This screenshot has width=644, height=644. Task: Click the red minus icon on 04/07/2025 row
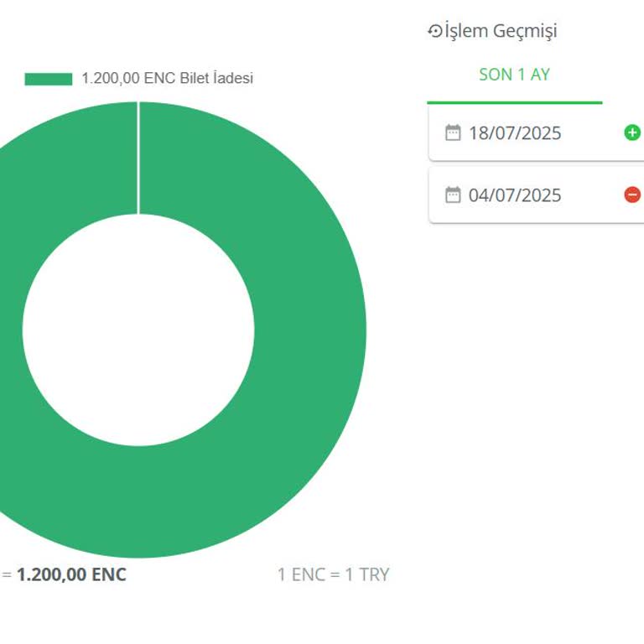tap(632, 195)
